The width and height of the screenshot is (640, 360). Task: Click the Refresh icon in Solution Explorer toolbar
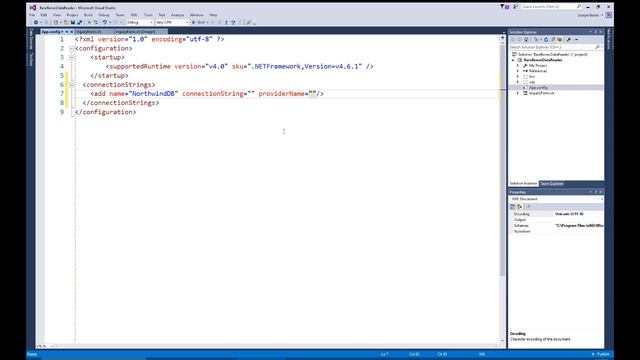546,40
